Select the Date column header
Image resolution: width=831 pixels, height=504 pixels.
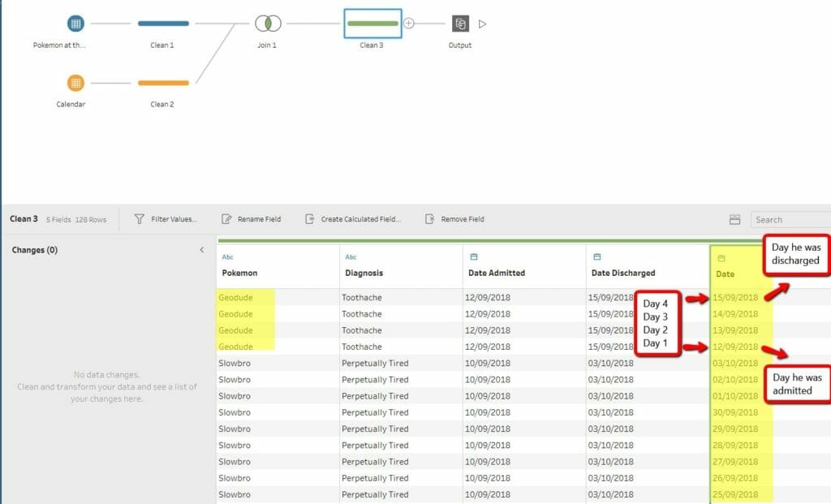(x=725, y=274)
